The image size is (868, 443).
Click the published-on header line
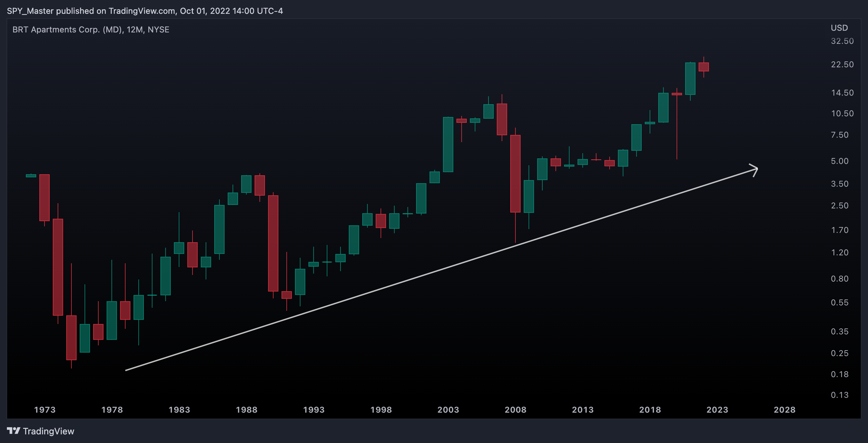145,11
